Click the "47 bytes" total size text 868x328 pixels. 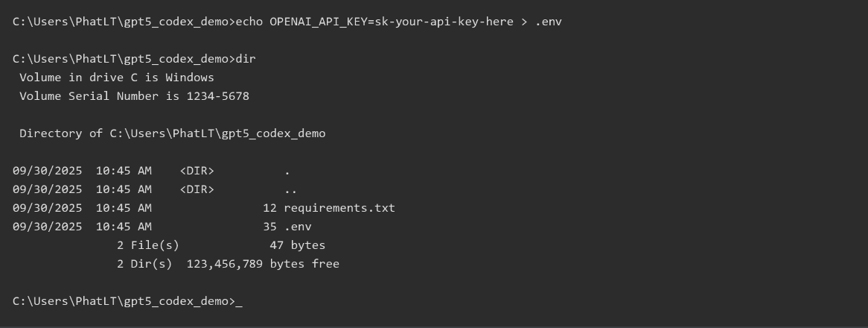click(298, 245)
